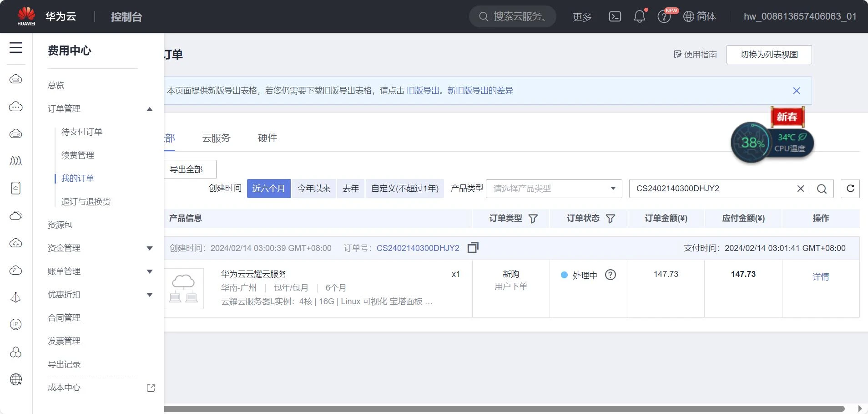Click the 搜索云服务 search box
The height and width of the screenshot is (414, 868).
513,16
